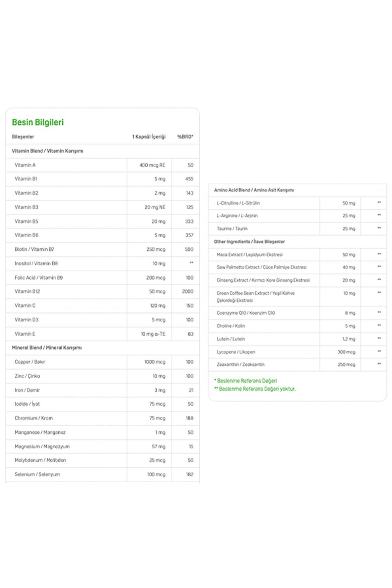This screenshot has height=588, width=392.
Task: Click the green Besin Bilgileri heading
Action: (38, 122)
